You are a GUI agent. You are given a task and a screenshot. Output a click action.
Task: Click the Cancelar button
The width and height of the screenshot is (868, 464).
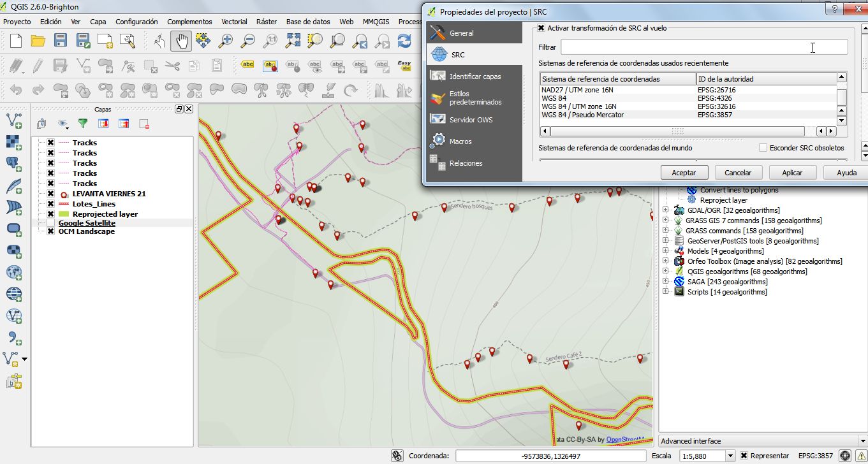(x=738, y=173)
